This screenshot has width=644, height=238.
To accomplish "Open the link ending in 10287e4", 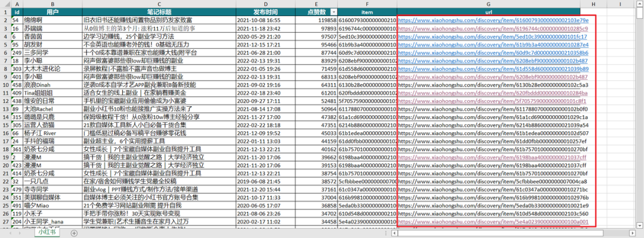I will click(493, 45).
